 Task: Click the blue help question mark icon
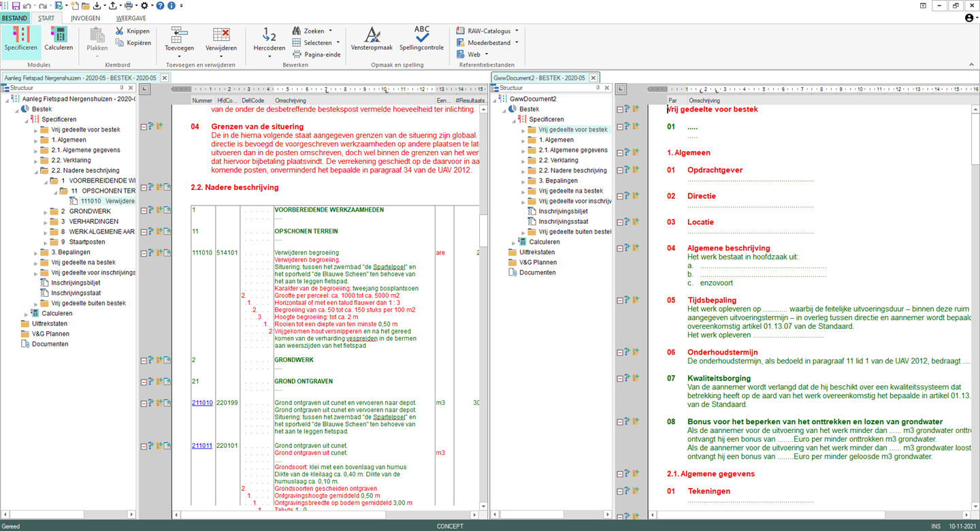160,5
